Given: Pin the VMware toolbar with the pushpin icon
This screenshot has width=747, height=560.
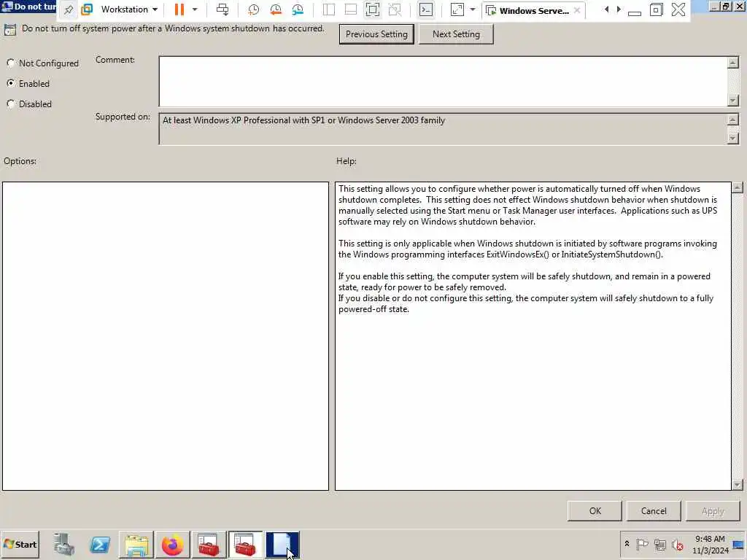Looking at the screenshot, I should click(x=68, y=9).
